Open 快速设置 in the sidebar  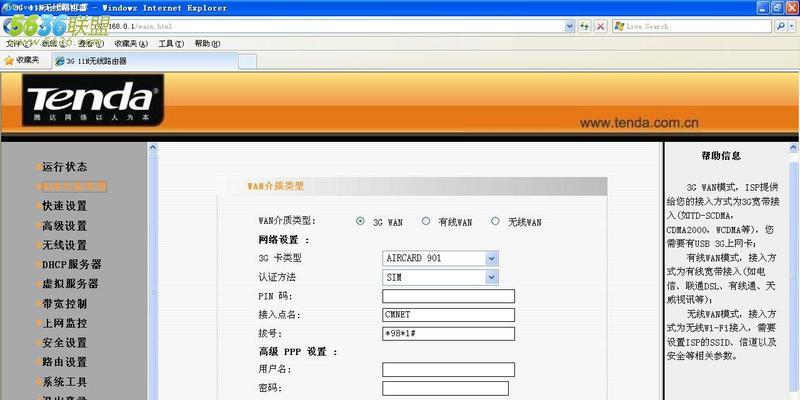(64, 206)
